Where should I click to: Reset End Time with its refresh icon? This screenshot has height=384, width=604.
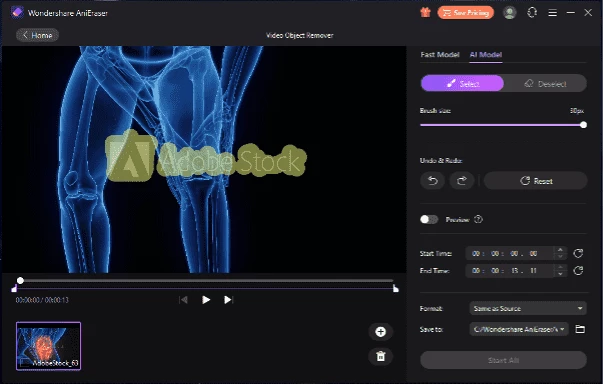point(578,270)
